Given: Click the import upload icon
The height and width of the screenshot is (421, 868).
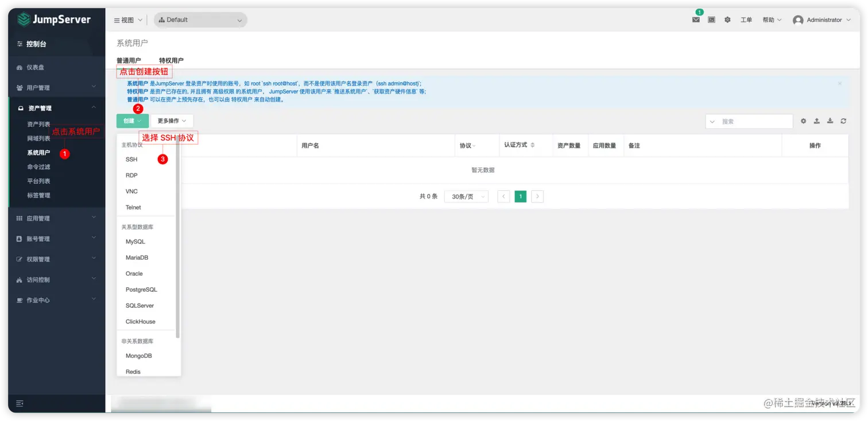Looking at the screenshot, I should 816,121.
